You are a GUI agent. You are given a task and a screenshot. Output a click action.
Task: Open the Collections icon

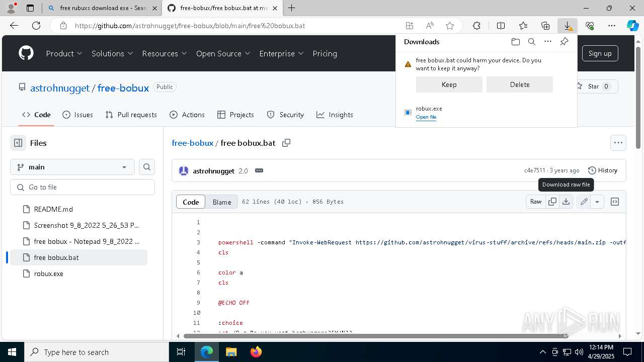click(x=545, y=26)
